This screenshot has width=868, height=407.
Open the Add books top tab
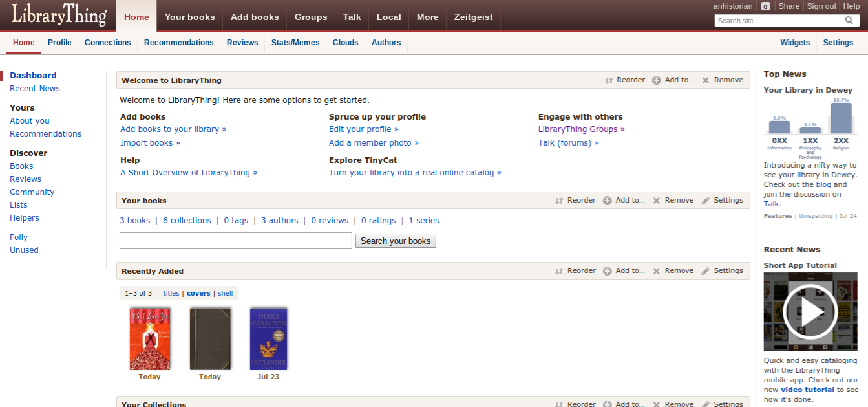click(255, 17)
